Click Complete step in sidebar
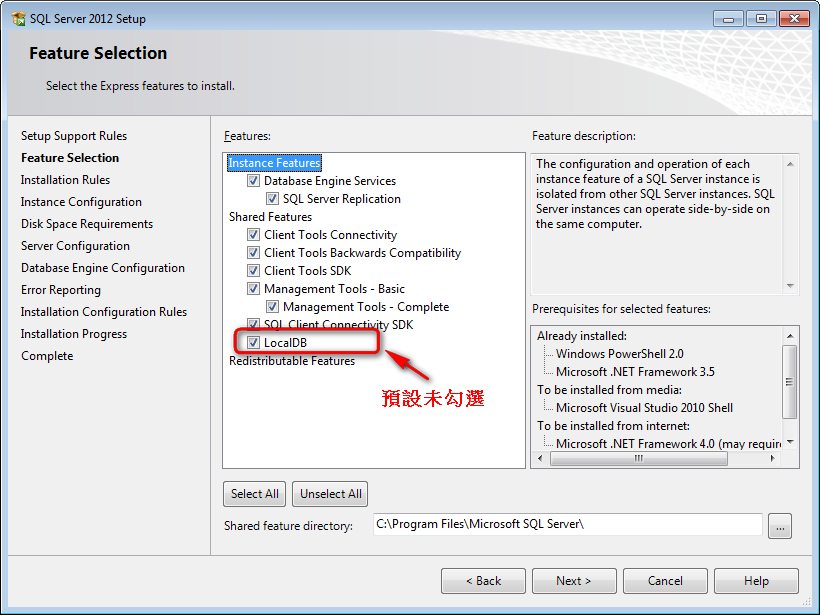Viewport: 820px width, 615px height. 47,356
